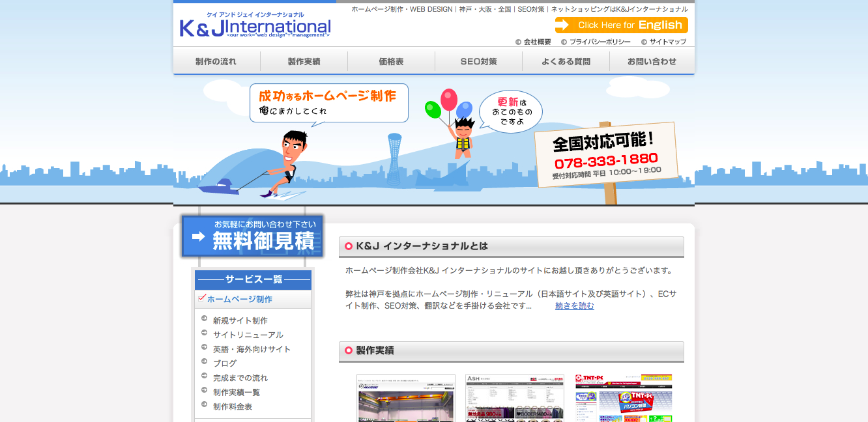Click the 続きを読む link

point(575,305)
